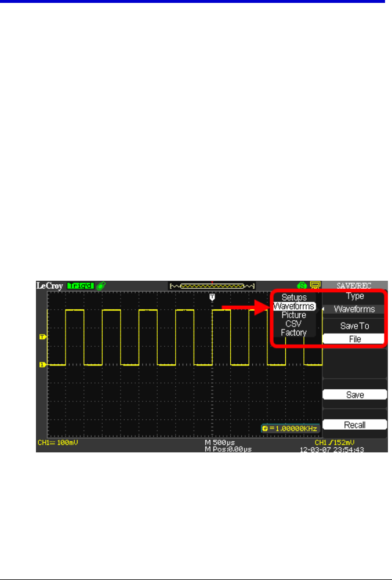Select Setups from the Type popup list
The width and height of the screenshot is (392, 580).
tap(294, 298)
